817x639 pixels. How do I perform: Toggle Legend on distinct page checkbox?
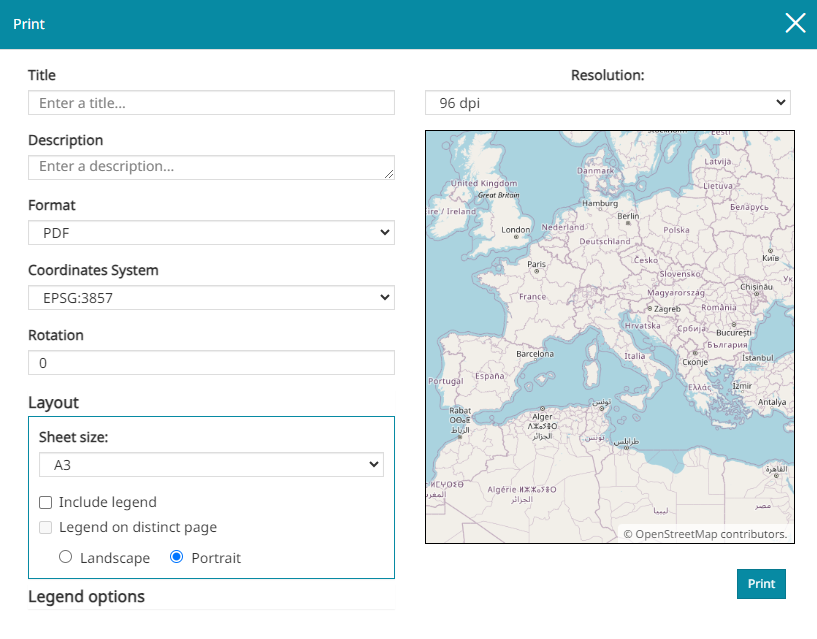click(46, 527)
